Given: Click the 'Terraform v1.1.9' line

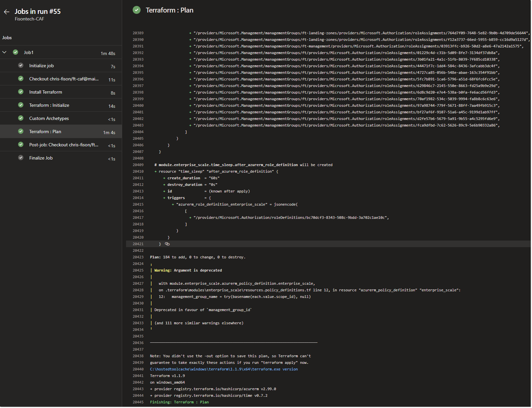Looking at the screenshot, I should point(168,376).
